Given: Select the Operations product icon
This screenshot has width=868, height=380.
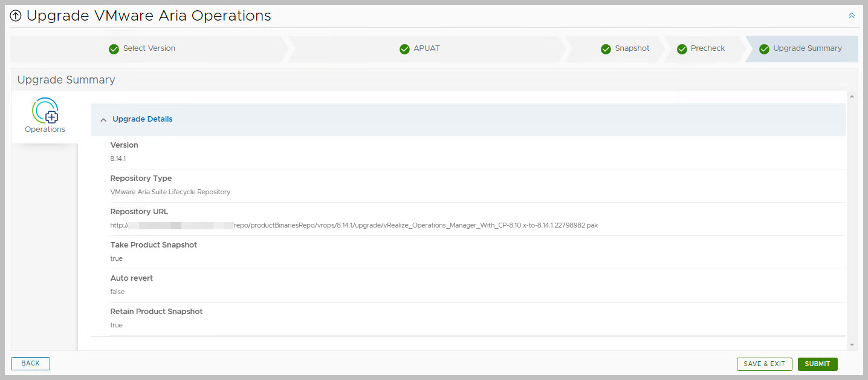Looking at the screenshot, I should 45,110.
